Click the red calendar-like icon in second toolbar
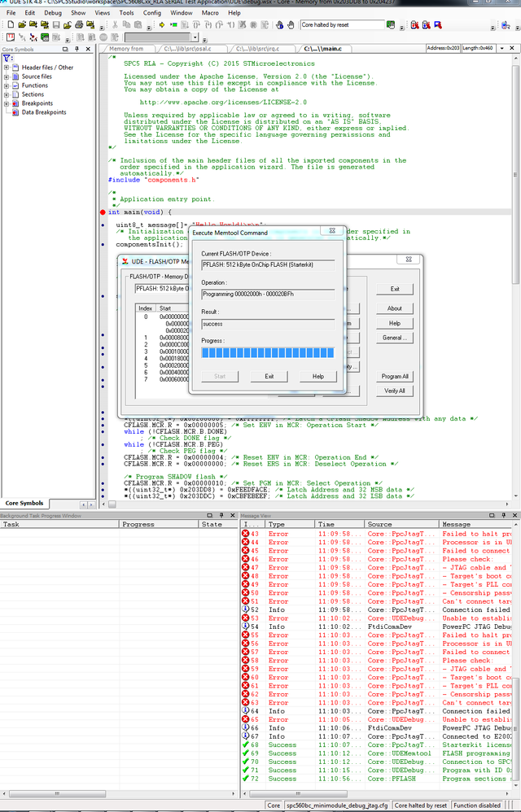The height and width of the screenshot is (812, 521). pyautogui.click(x=11, y=37)
